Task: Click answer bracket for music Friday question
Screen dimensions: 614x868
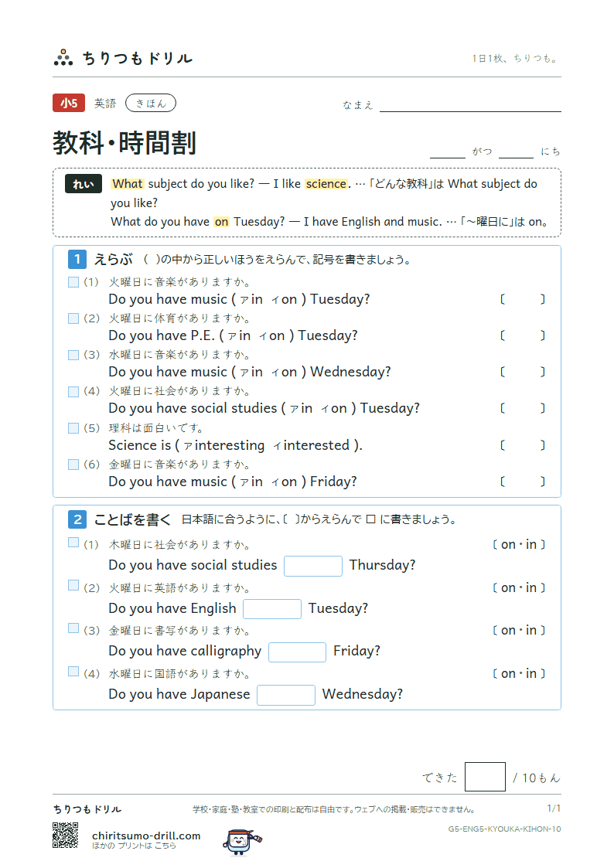Action: (523, 482)
